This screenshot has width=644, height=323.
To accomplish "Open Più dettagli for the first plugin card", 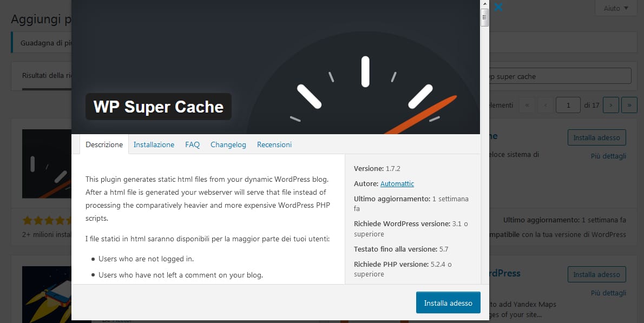I will tap(608, 156).
